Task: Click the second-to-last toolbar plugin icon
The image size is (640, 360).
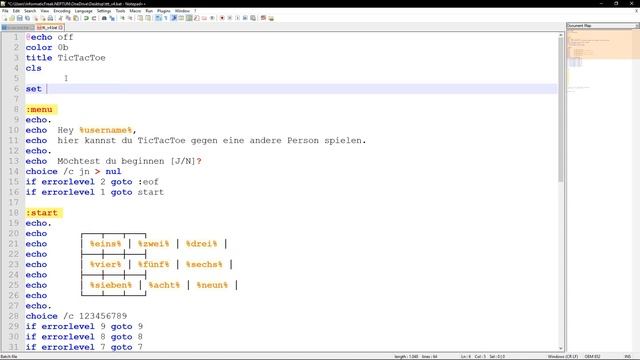Action: click(x=263, y=18)
